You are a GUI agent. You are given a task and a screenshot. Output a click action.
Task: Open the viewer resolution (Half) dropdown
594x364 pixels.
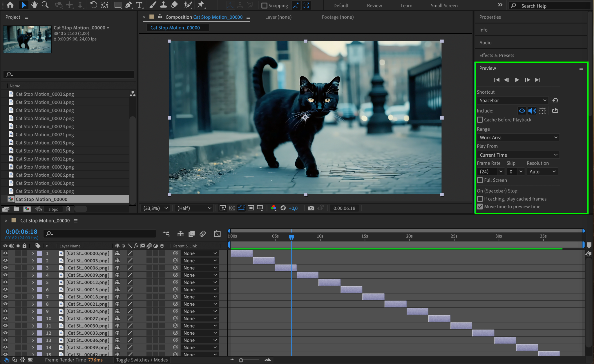194,208
